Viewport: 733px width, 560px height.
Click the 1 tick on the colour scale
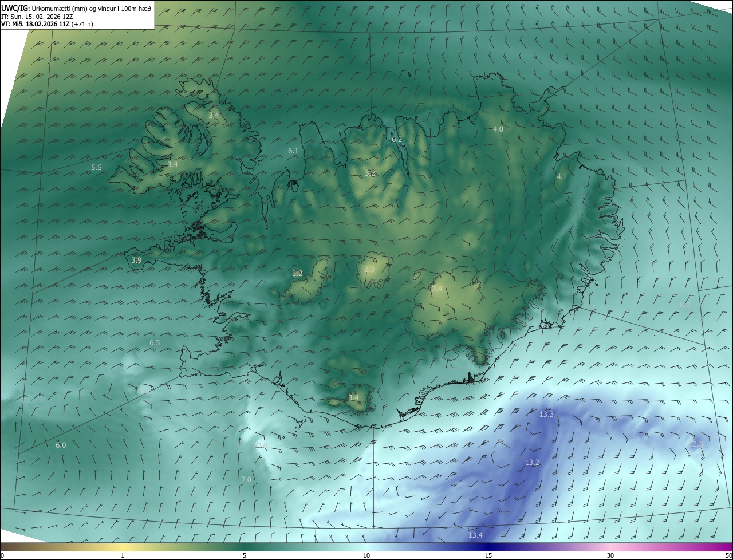pyautogui.click(x=123, y=556)
